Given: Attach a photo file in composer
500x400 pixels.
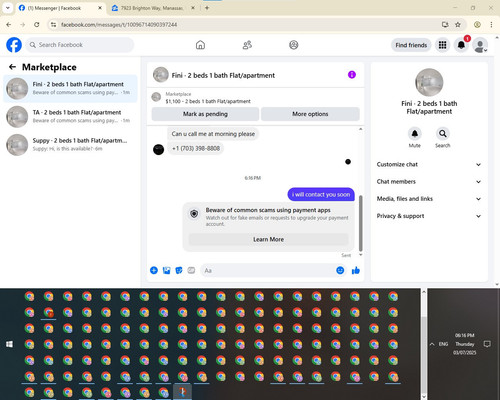Looking at the screenshot, I should pos(166,270).
